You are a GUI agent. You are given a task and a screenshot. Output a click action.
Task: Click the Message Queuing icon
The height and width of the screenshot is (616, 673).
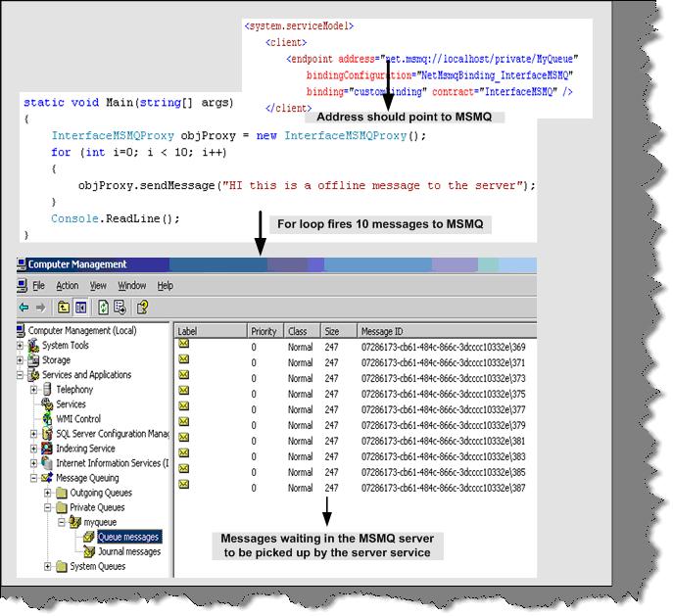click(x=47, y=478)
